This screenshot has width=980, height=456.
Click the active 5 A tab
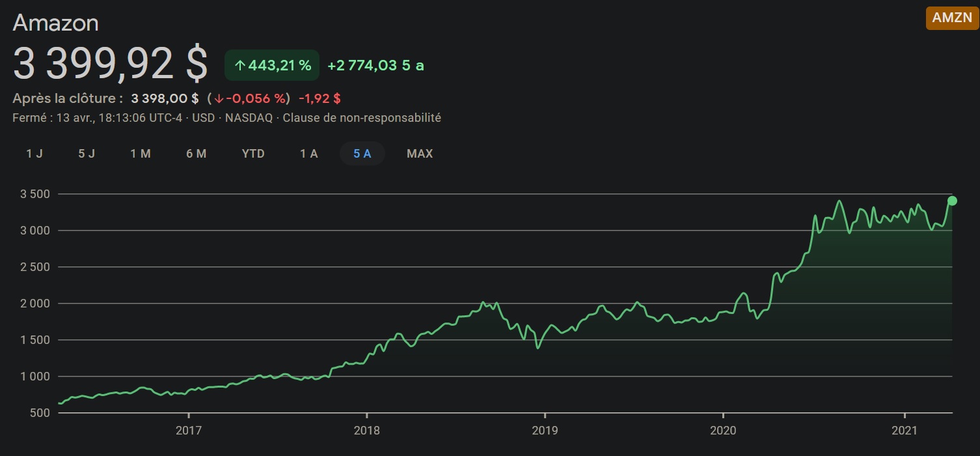pos(362,154)
